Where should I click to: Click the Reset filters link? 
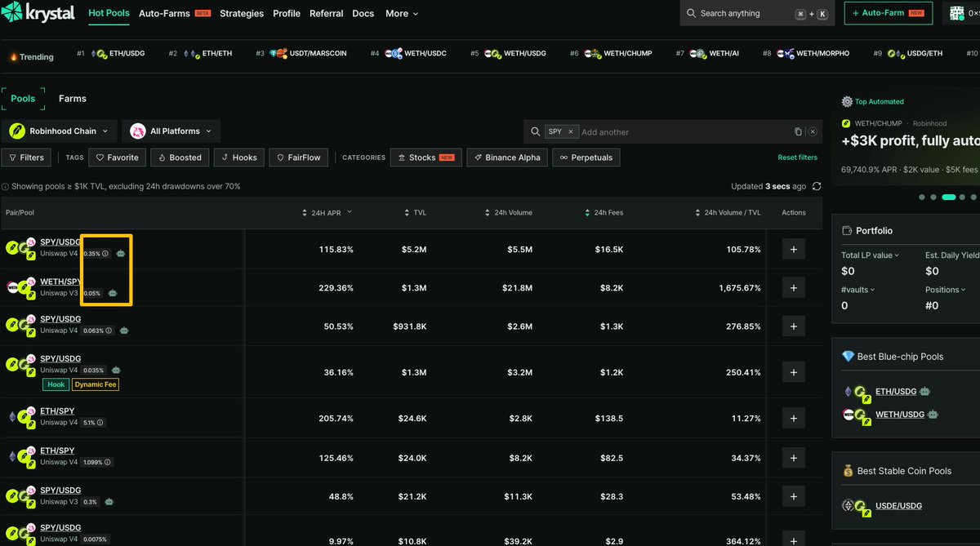click(798, 158)
